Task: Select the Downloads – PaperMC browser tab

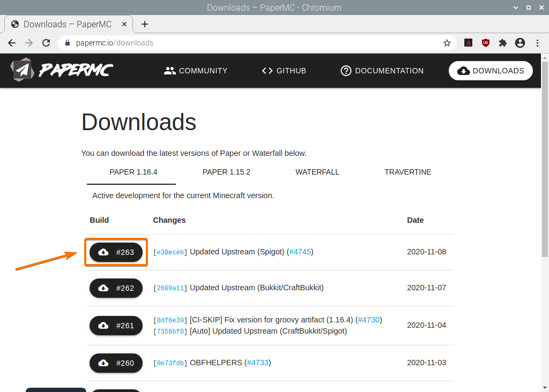Action: click(68, 24)
